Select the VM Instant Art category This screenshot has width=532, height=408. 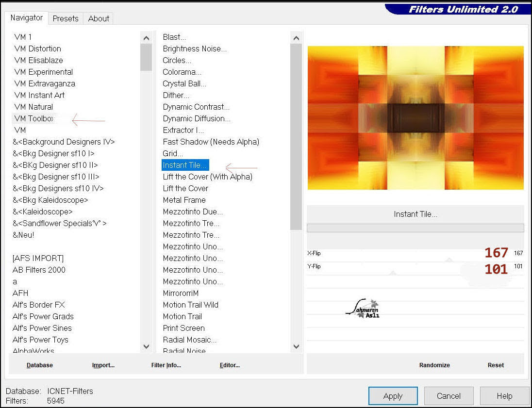pyautogui.click(x=39, y=95)
